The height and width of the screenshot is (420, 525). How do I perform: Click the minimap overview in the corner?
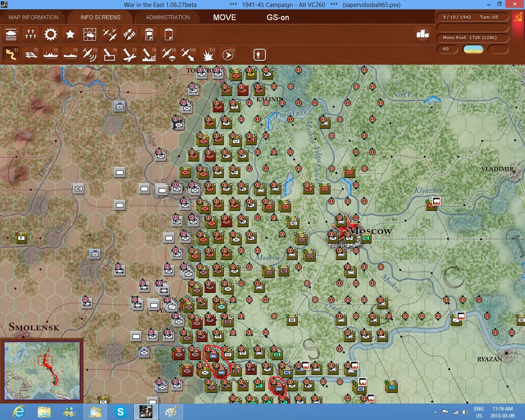click(42, 371)
